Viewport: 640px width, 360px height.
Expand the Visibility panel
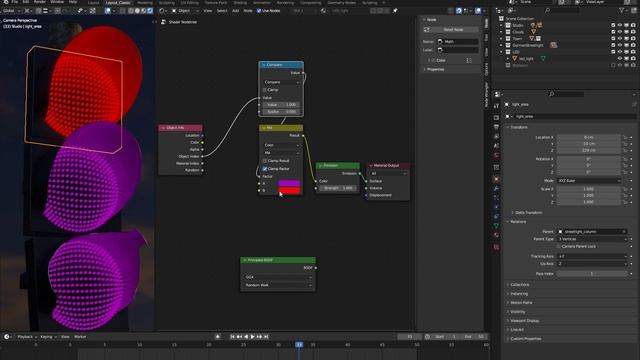point(517,312)
